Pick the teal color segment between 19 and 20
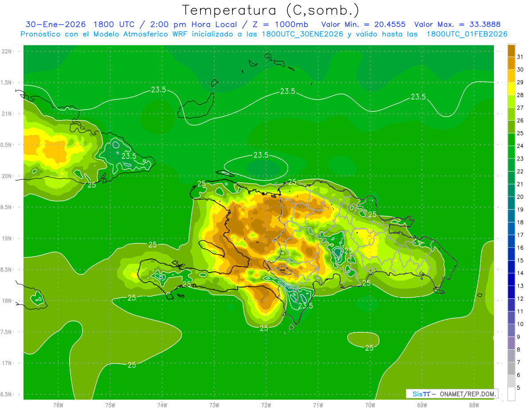The image size is (532, 411). coord(511,203)
